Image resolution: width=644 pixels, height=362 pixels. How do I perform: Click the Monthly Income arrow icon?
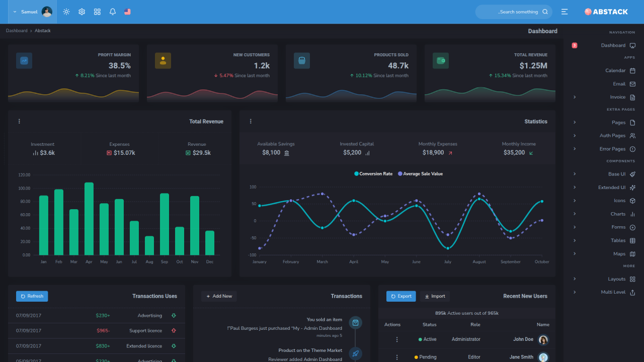[x=531, y=153]
